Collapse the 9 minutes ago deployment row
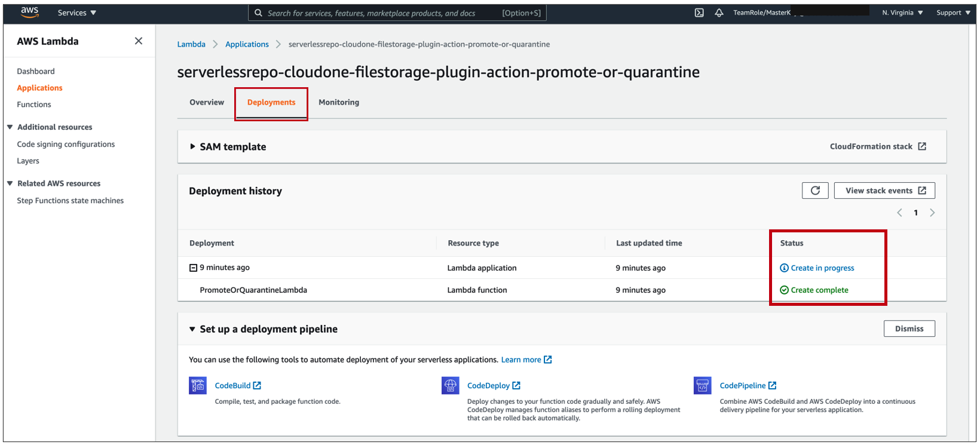 (193, 268)
